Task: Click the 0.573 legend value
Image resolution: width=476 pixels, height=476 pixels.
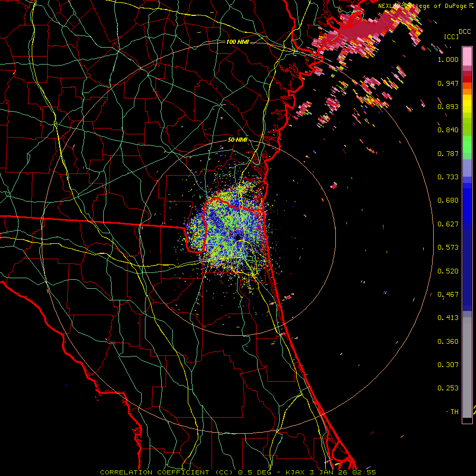Action: tap(448, 248)
